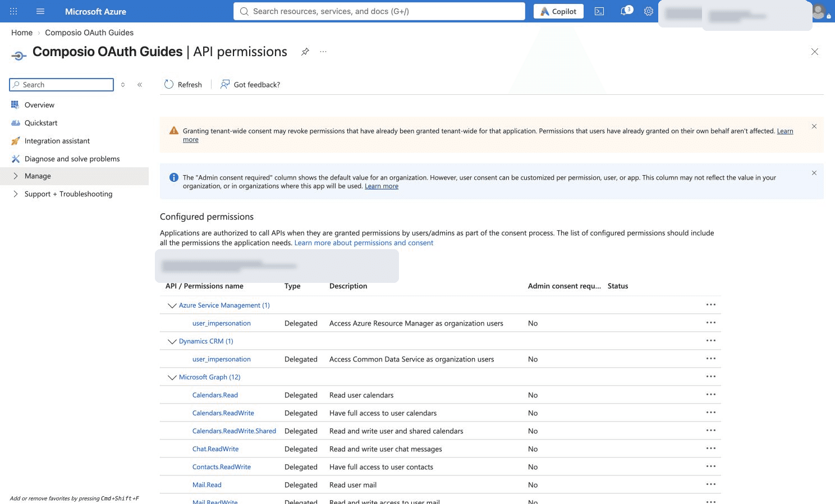Click the top search resources box
Image resolution: width=835 pixels, height=504 pixels.
coord(379,11)
